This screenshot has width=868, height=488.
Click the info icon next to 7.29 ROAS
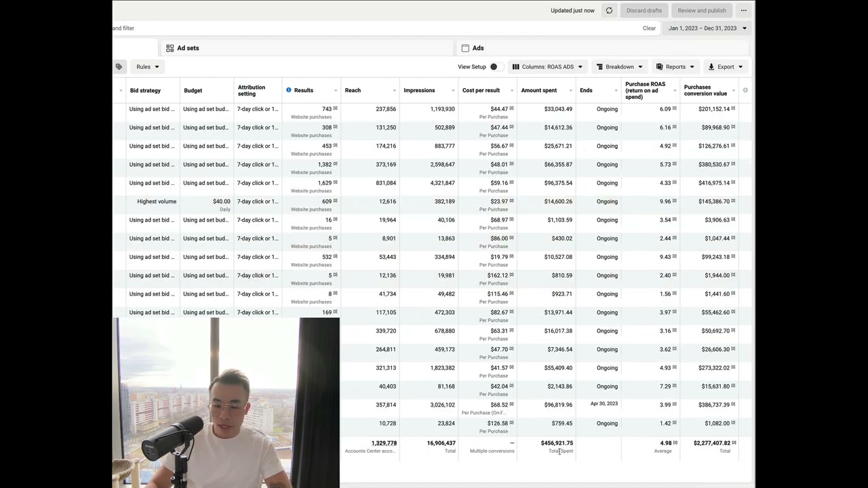[675, 386]
